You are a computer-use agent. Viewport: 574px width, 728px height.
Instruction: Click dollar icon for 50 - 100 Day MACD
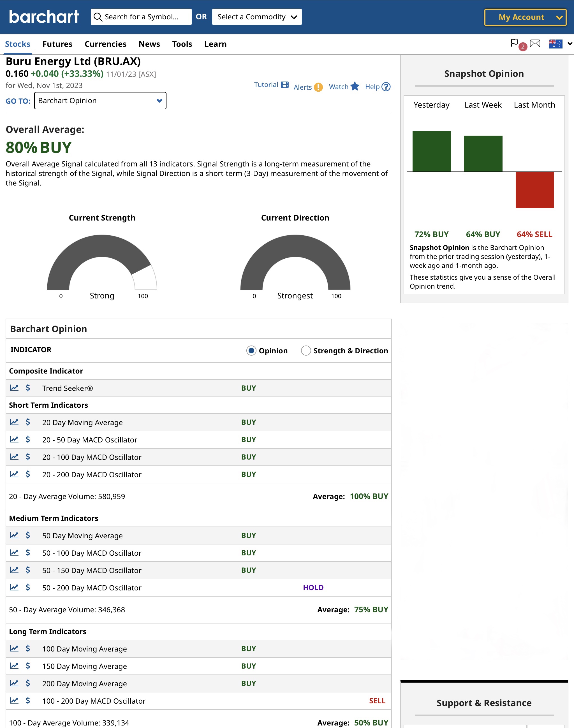coord(28,553)
